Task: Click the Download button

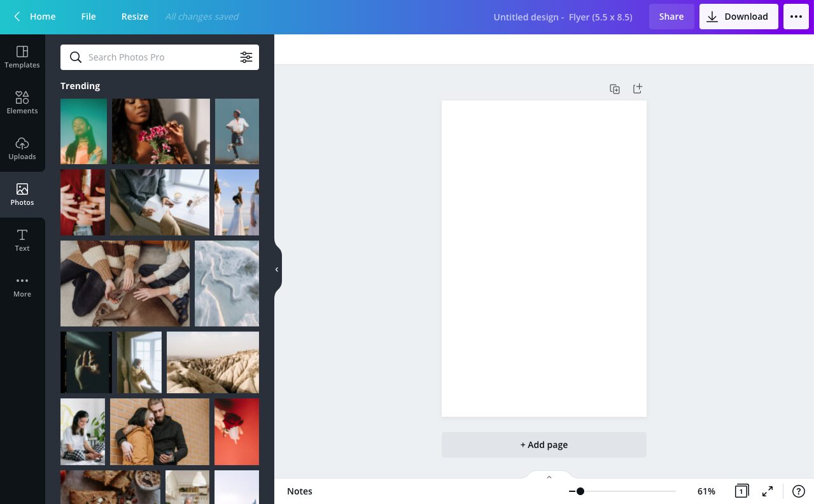Action: (738, 17)
